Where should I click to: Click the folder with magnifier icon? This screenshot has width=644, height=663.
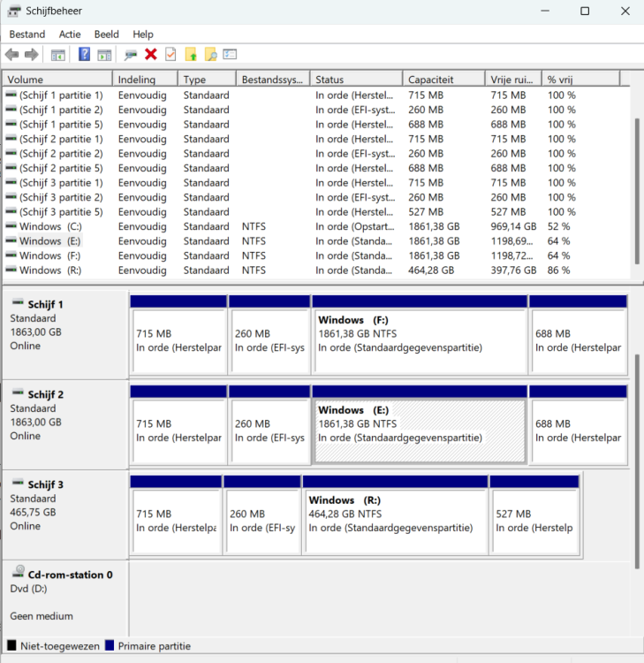click(210, 55)
